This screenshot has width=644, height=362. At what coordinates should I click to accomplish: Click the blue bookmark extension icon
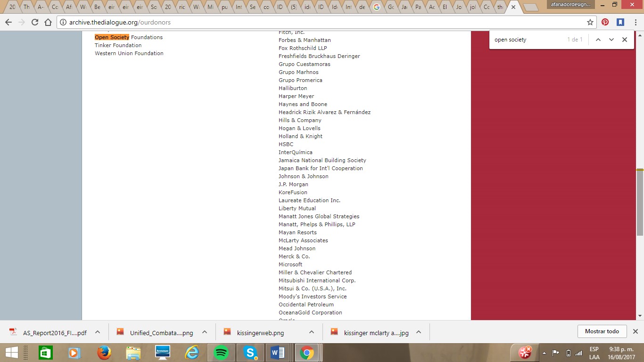click(x=620, y=22)
